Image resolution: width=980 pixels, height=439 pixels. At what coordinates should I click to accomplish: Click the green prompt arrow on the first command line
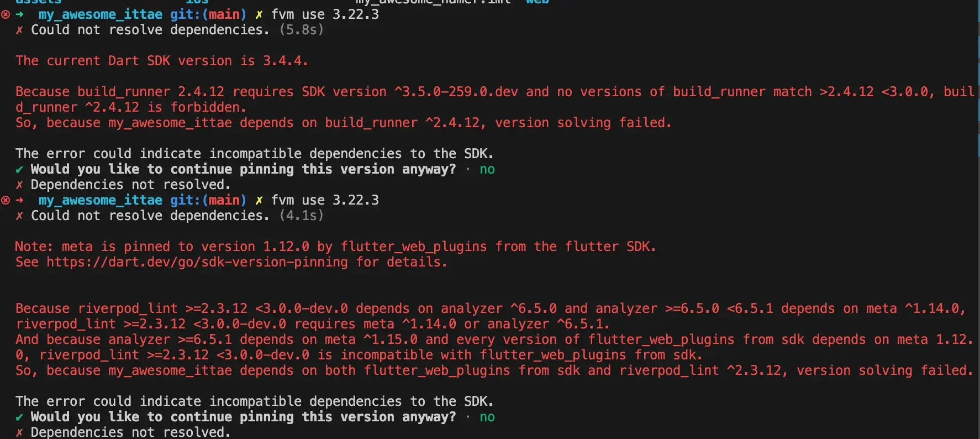[19, 14]
